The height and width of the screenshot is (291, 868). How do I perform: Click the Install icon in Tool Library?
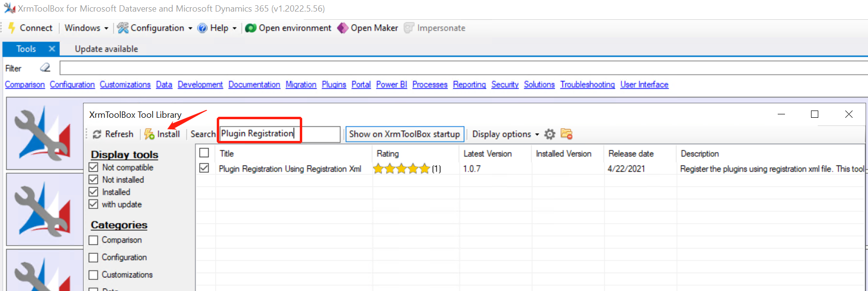pyautogui.click(x=149, y=134)
